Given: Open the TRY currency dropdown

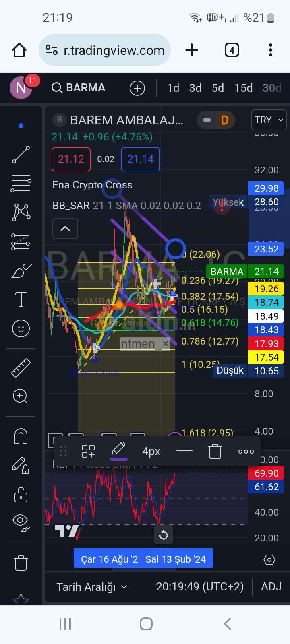Looking at the screenshot, I should point(269,120).
